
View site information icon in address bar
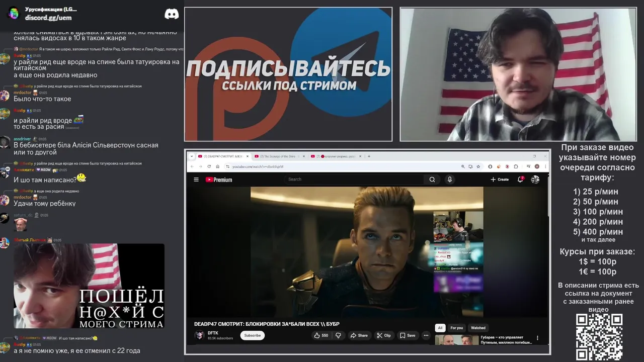click(x=227, y=166)
